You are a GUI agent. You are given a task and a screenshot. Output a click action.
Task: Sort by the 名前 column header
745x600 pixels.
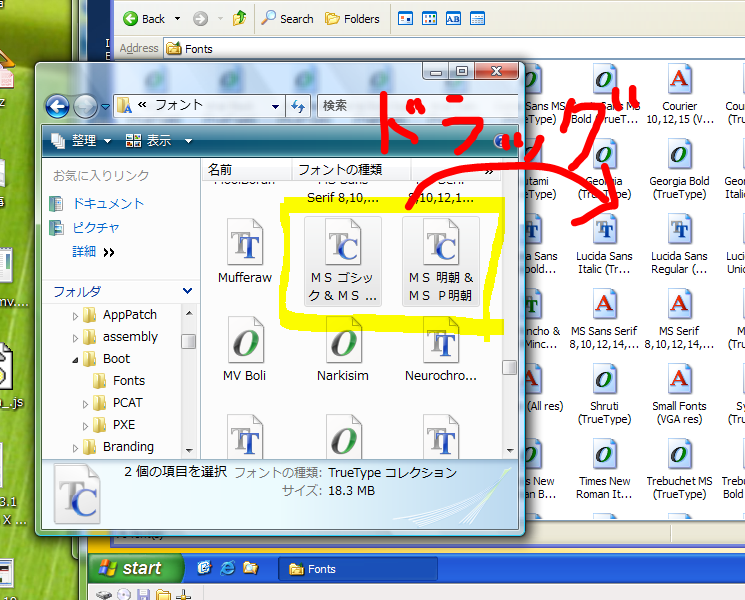click(x=247, y=170)
